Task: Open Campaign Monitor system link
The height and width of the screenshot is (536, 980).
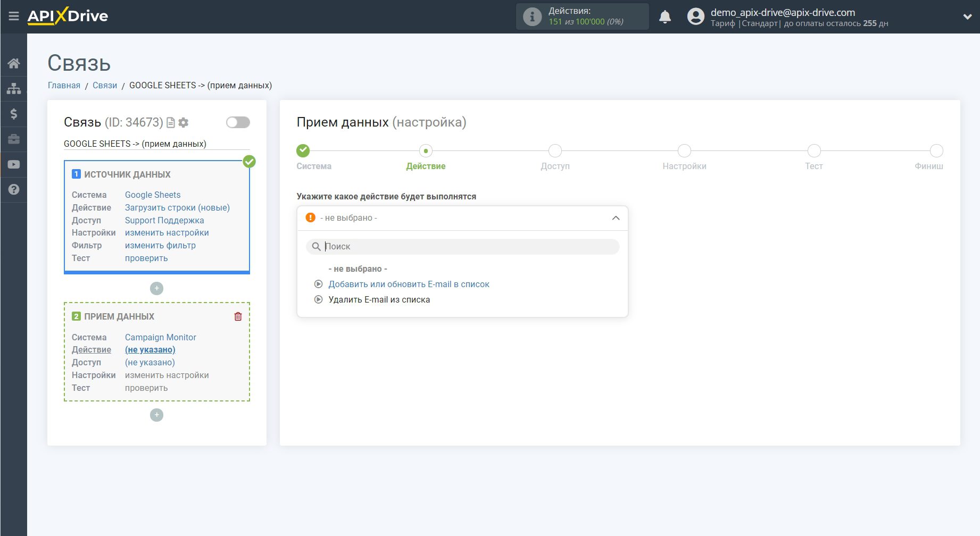Action: (x=161, y=338)
